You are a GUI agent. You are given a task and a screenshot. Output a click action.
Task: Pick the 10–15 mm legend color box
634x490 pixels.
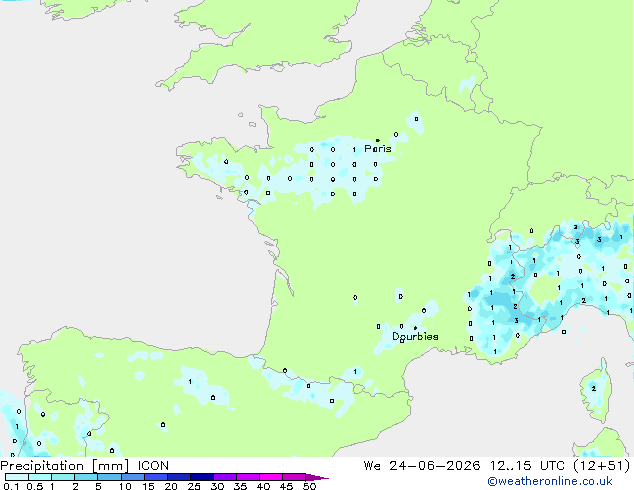(x=132, y=477)
